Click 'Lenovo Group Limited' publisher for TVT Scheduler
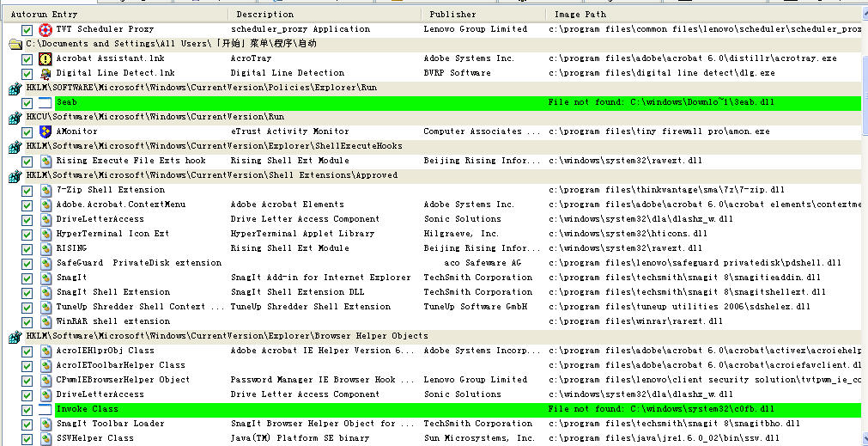Screen dimensions: 868x446 (x=476, y=29)
